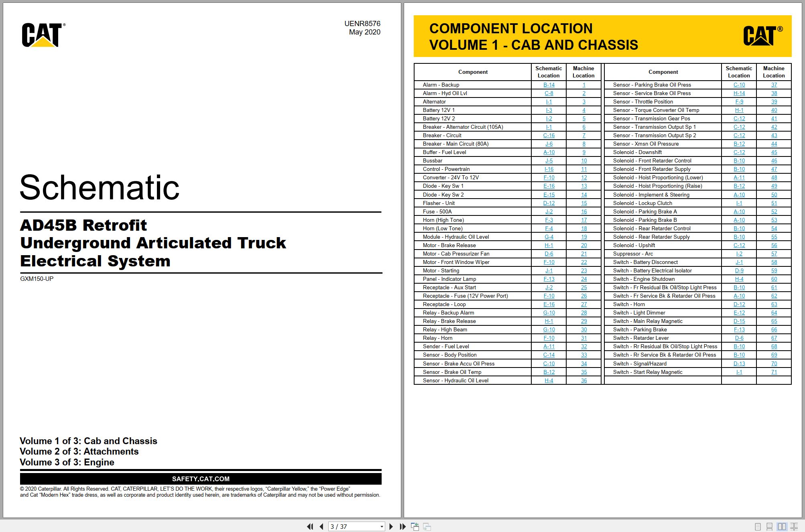Select two-page view layout
Viewport: 805px width, 532px height.
tap(781, 527)
